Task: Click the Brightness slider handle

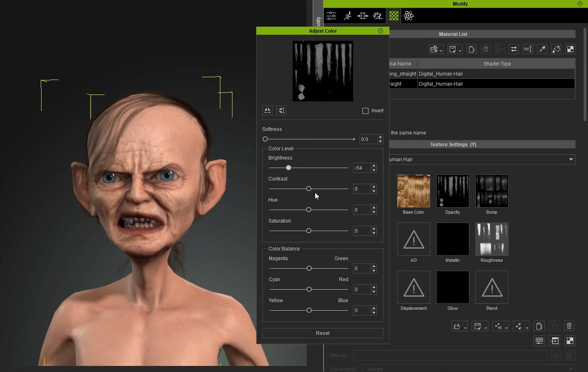Action: (288, 168)
